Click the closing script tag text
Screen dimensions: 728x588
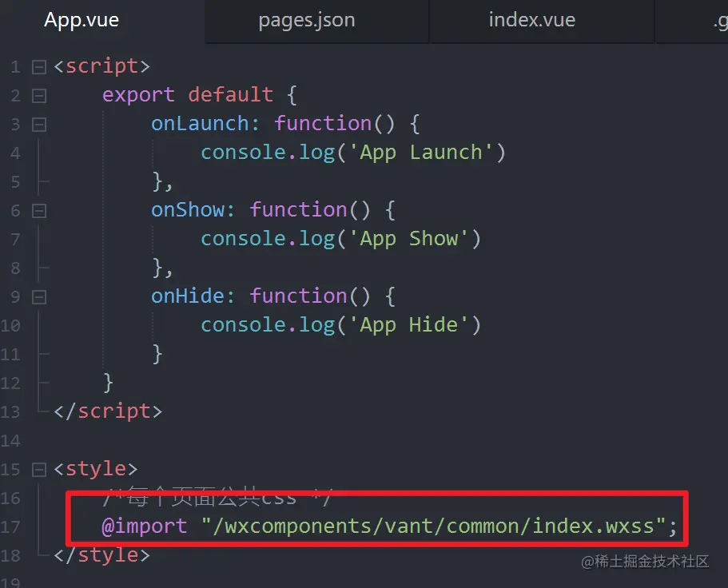108,411
